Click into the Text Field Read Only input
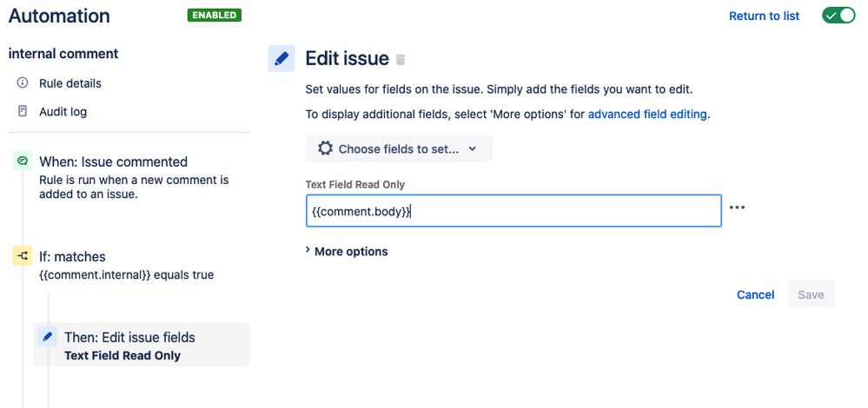The image size is (868, 408). click(x=514, y=211)
